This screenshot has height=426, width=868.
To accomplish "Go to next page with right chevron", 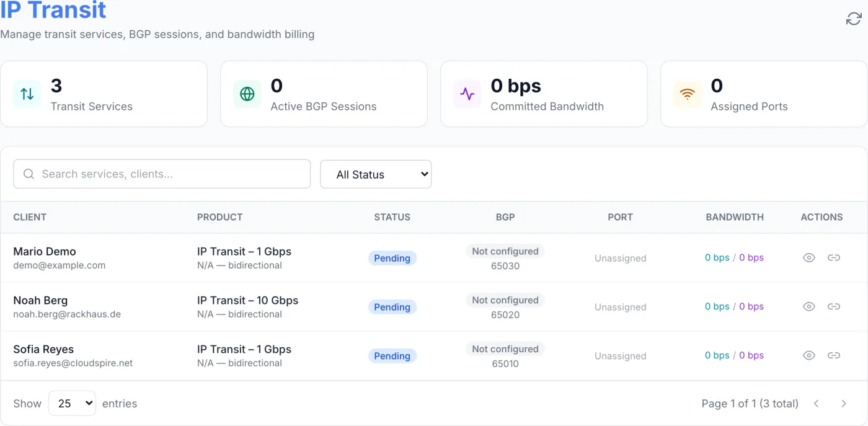I will (844, 404).
